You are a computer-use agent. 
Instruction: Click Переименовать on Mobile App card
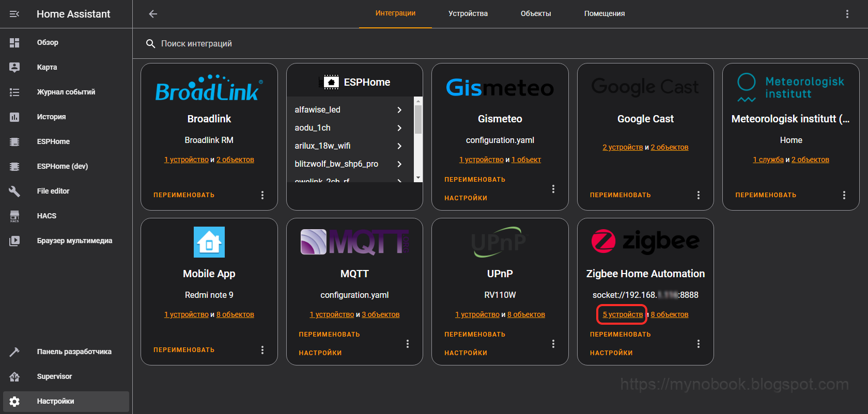184,350
